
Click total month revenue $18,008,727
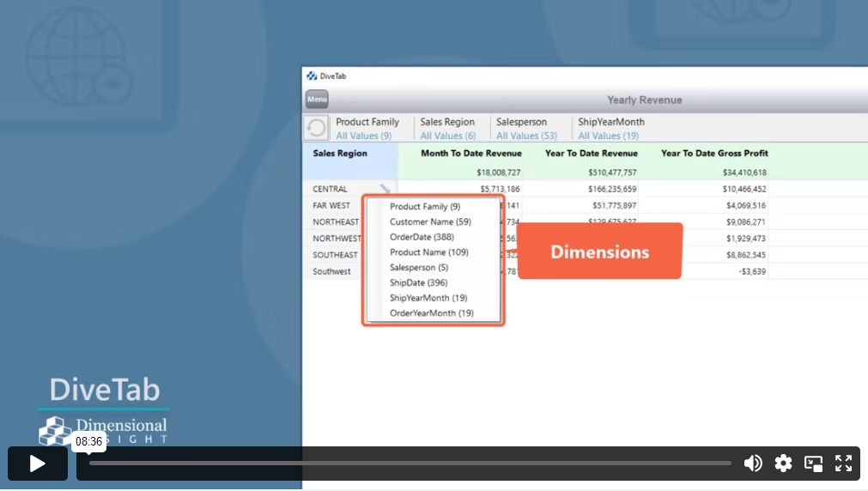(498, 173)
